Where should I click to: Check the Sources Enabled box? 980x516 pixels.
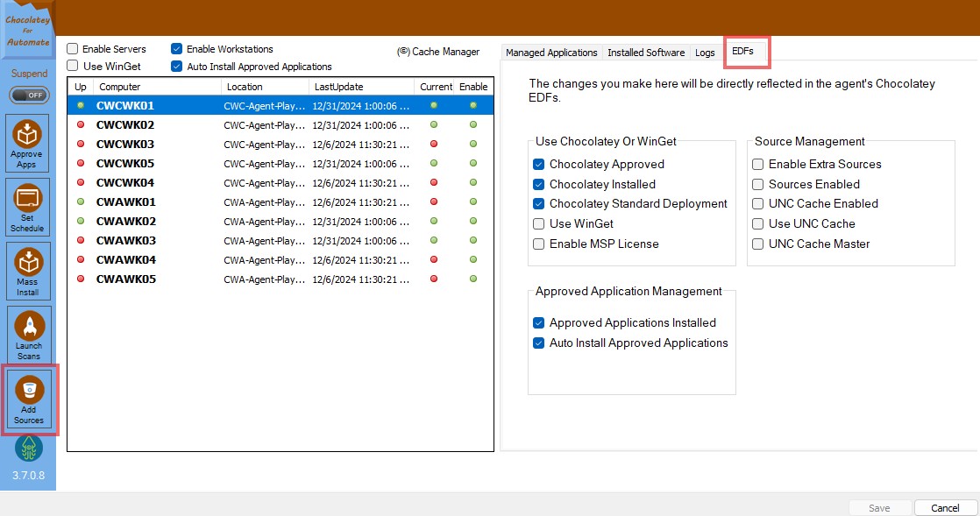(757, 184)
